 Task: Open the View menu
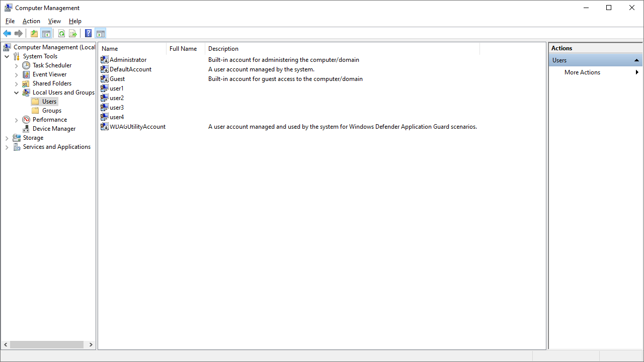point(54,21)
